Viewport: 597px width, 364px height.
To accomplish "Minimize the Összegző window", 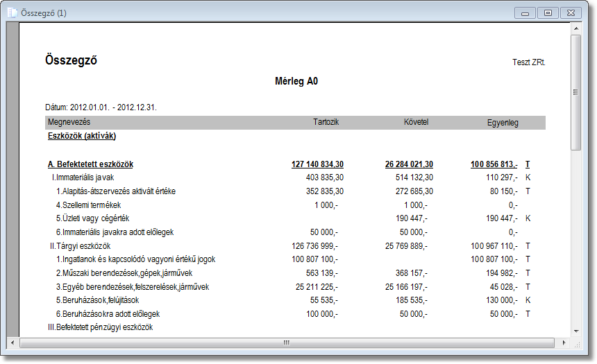I will pyautogui.click(x=525, y=13).
